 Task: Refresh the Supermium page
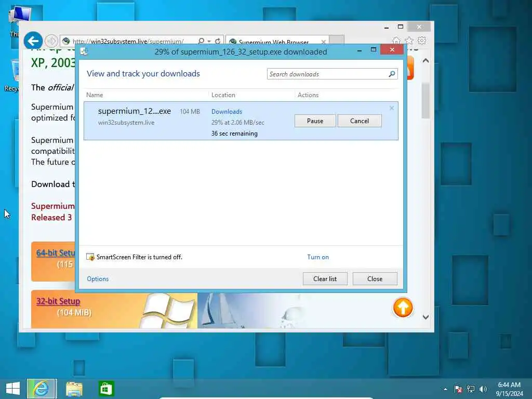pos(218,41)
